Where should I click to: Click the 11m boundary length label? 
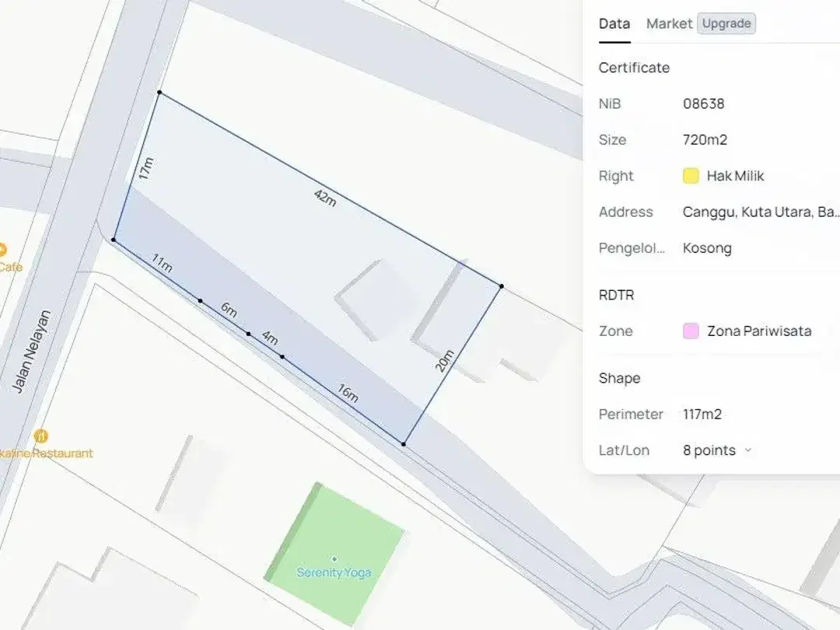coord(161,263)
